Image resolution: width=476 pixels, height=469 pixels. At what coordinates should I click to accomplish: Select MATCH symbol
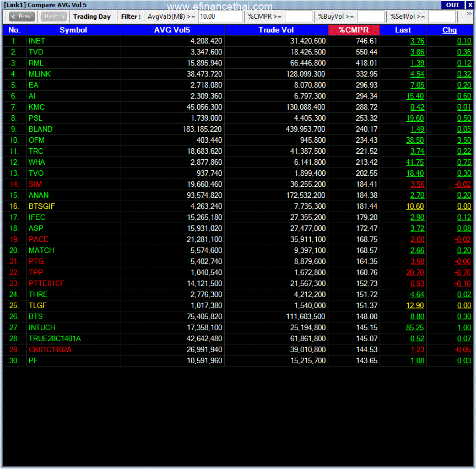click(41, 250)
